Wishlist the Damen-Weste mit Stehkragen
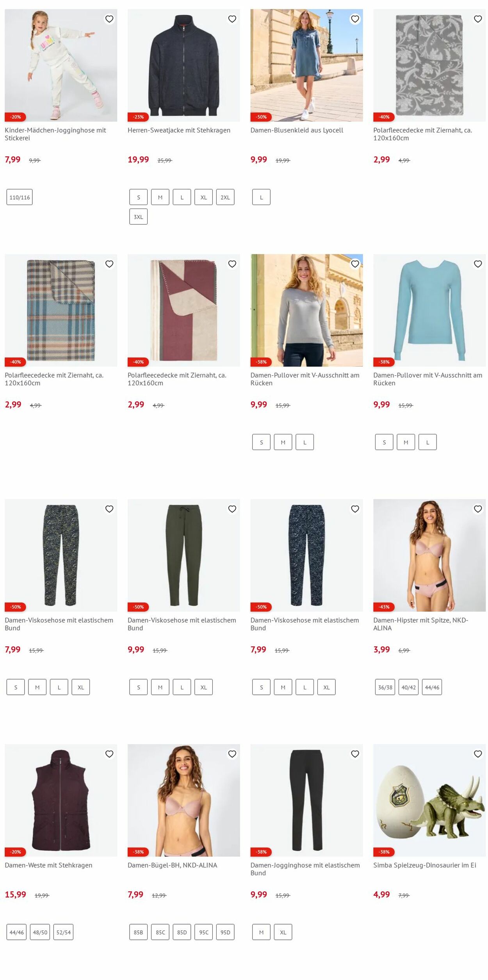 (x=109, y=754)
